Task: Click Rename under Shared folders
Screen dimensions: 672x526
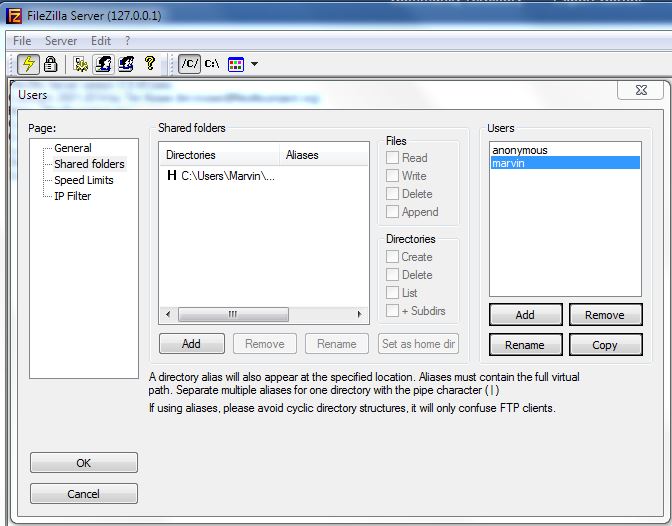Action: coord(337,344)
